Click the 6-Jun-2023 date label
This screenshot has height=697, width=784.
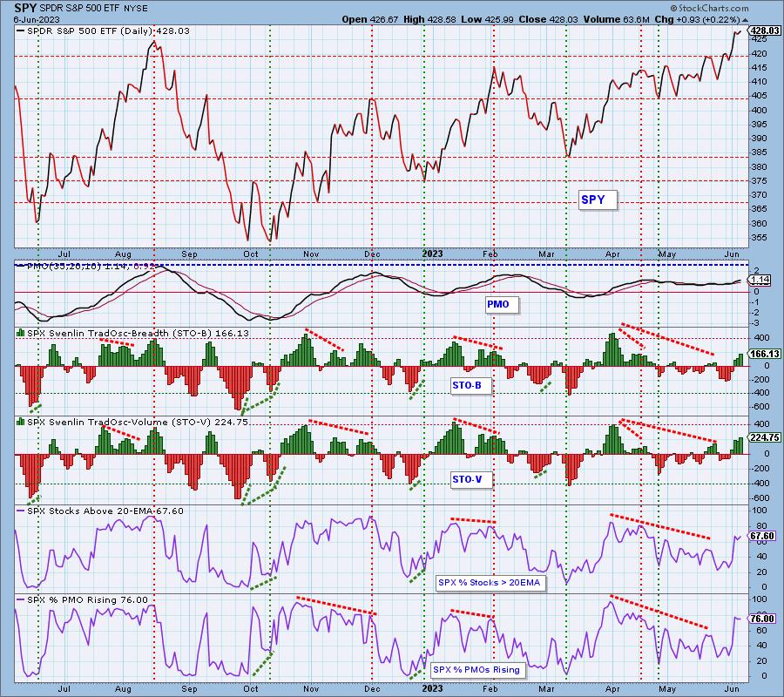click(x=37, y=19)
